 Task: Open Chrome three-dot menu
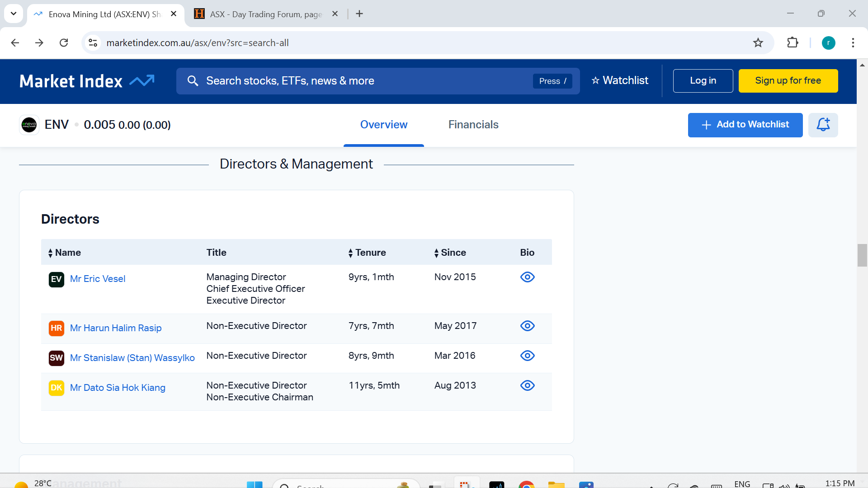click(x=853, y=43)
